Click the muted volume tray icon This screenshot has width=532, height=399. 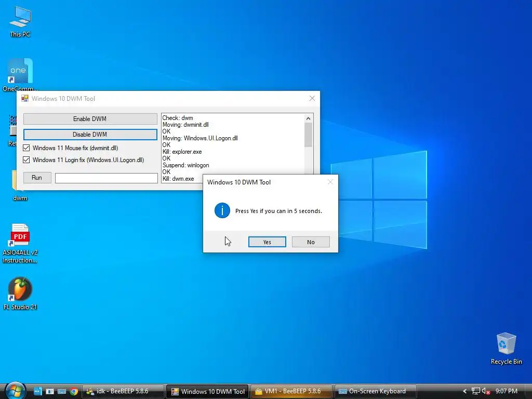coord(486,391)
